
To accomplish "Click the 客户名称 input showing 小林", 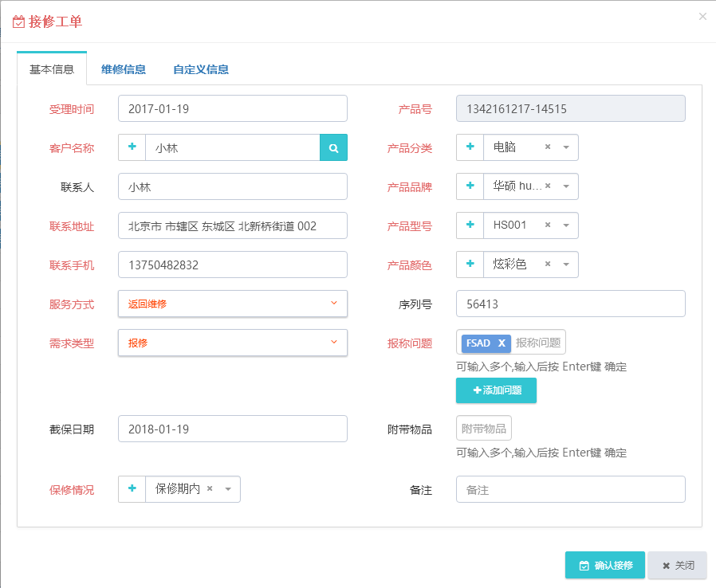I will [233, 147].
